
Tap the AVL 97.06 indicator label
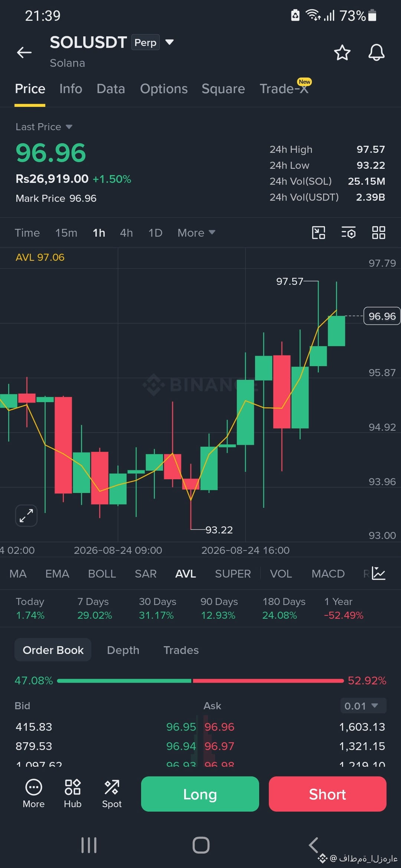pyautogui.click(x=40, y=257)
